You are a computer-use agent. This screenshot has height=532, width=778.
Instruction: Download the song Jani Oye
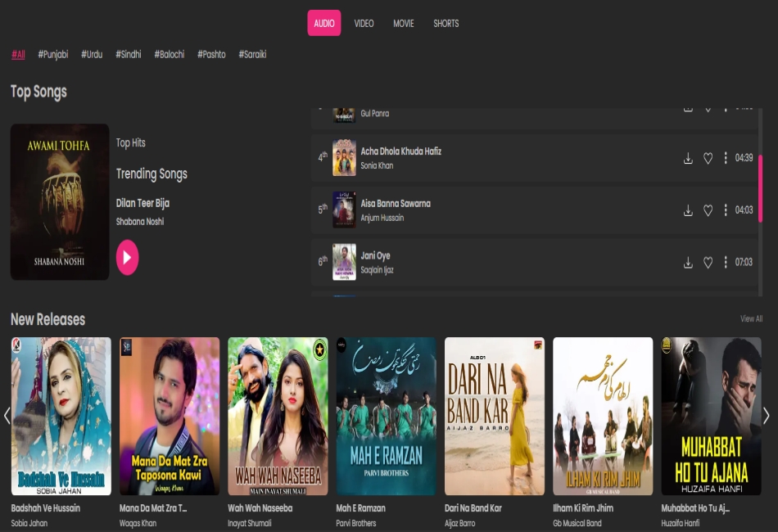coord(688,262)
